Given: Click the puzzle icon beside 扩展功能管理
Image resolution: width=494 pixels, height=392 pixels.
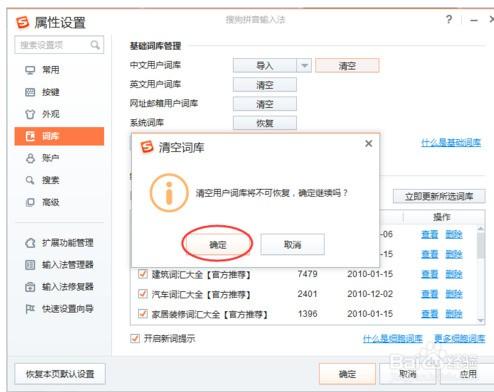Looking at the screenshot, I should [x=30, y=243].
